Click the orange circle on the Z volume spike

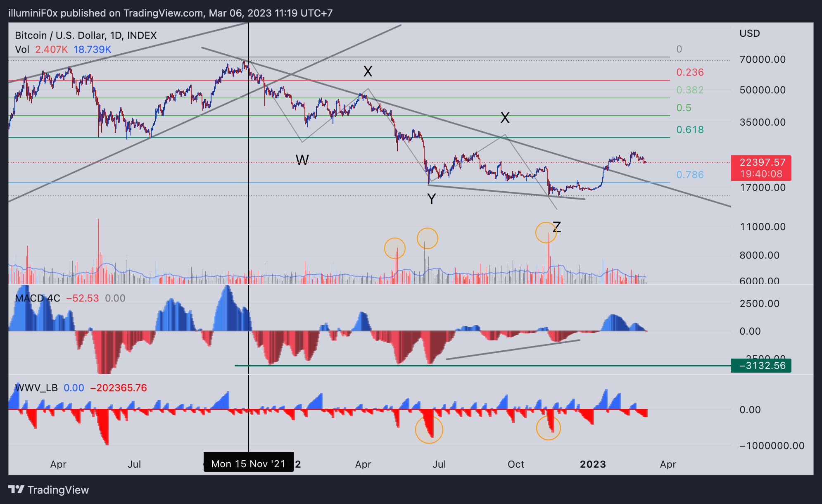546,233
